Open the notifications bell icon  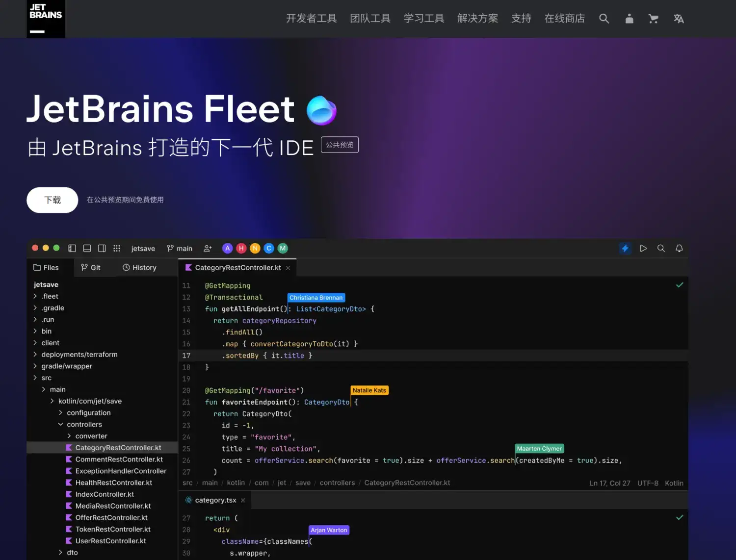coord(679,248)
